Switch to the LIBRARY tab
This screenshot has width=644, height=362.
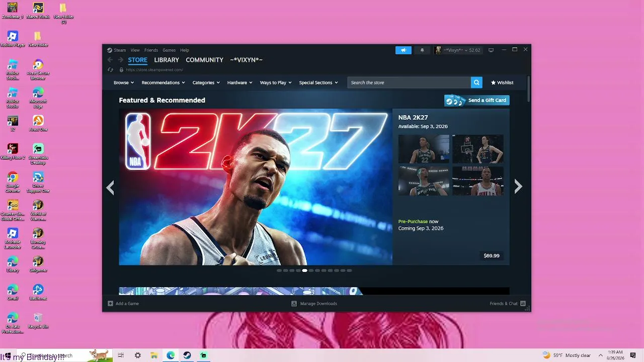[167, 60]
